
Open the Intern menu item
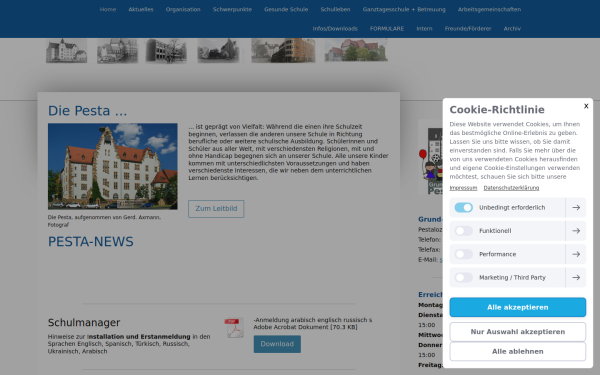coord(424,29)
